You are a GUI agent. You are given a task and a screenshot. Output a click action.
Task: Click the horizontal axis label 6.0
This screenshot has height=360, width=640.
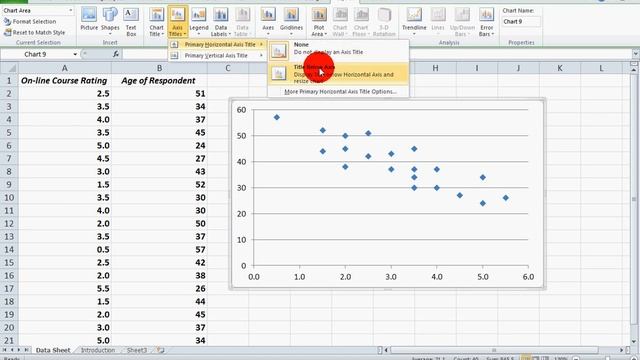coord(528,277)
